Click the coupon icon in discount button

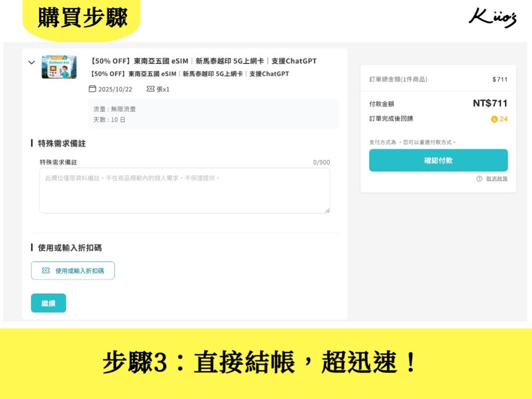point(46,271)
